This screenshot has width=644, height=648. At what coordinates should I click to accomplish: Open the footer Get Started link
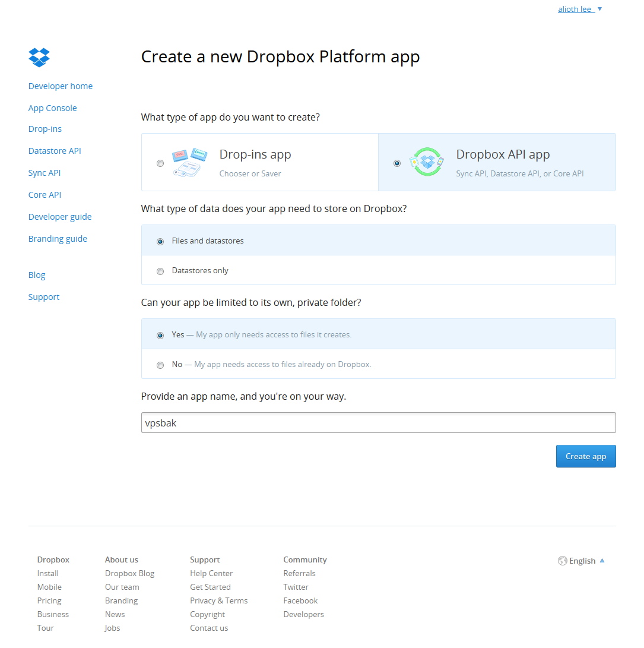[210, 587]
